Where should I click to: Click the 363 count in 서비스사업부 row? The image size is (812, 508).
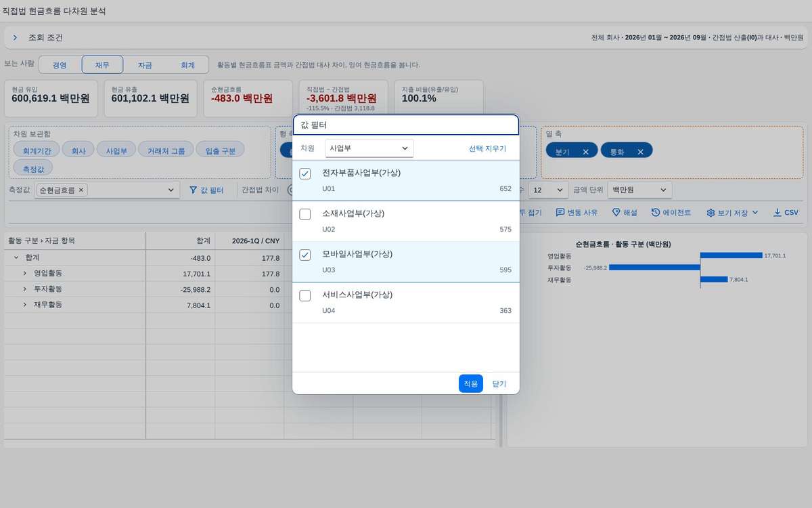(505, 311)
